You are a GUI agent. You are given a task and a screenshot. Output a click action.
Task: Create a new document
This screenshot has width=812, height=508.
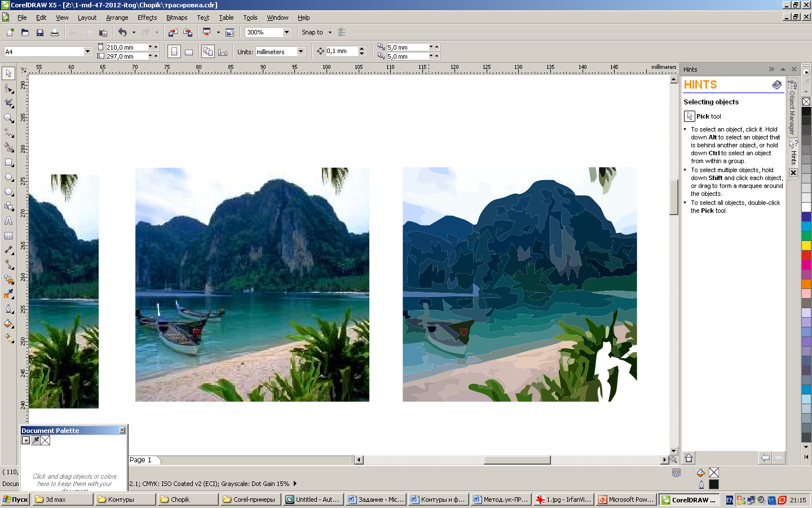pos(10,32)
